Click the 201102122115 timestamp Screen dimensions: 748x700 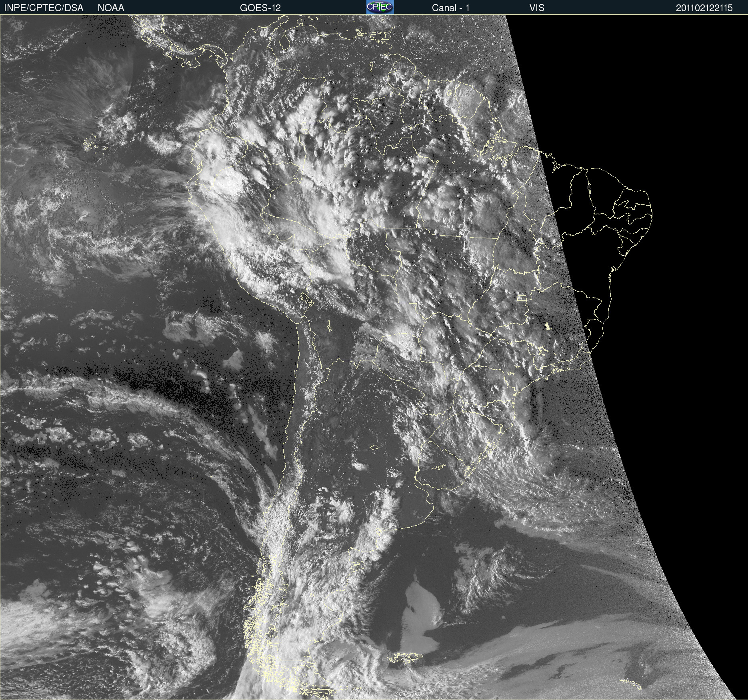(x=704, y=8)
